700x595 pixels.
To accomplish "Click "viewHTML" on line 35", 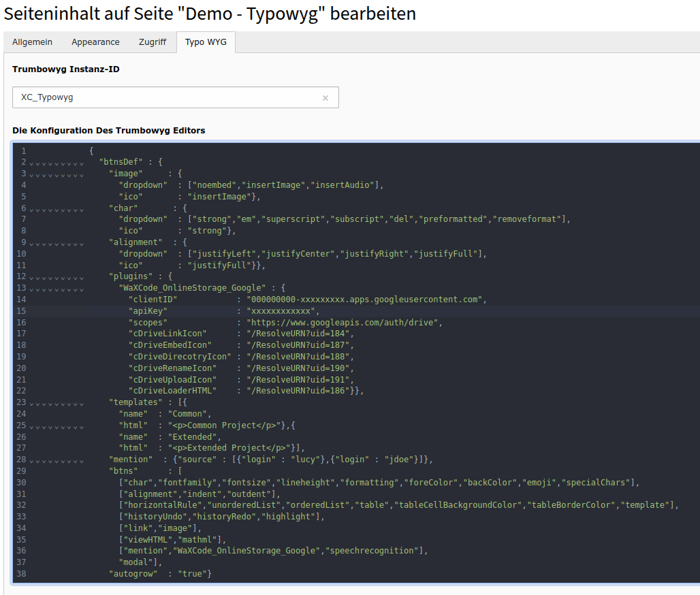I will (148, 540).
